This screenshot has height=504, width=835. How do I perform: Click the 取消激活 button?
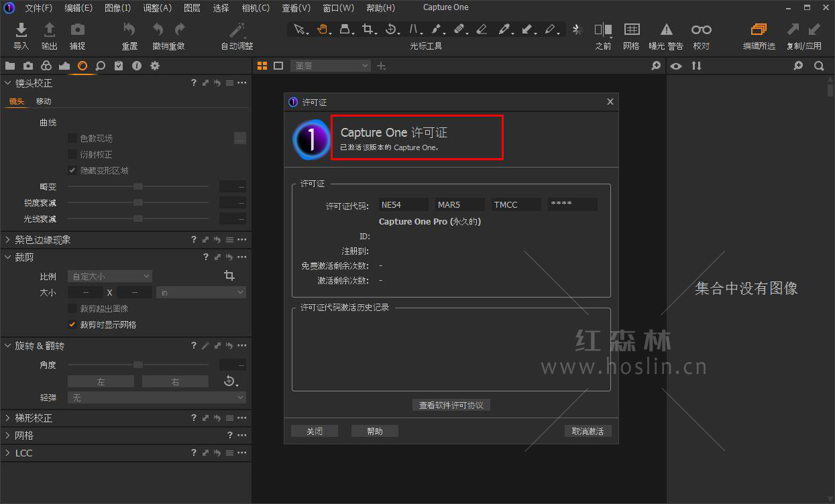[588, 432]
